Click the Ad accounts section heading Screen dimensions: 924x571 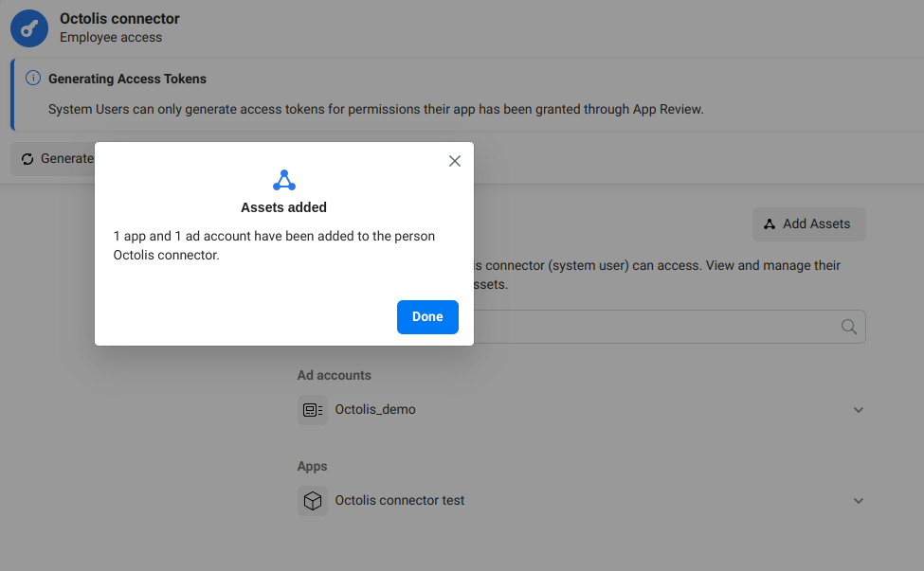pos(335,376)
